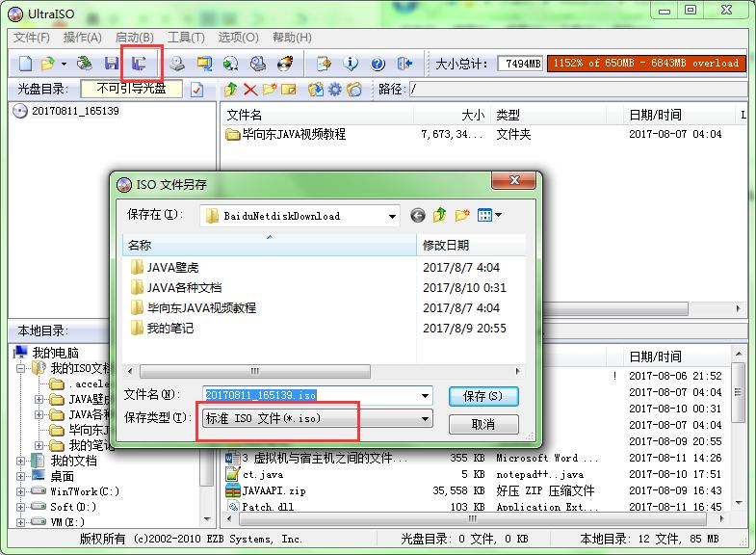This screenshot has width=756, height=555.
Task: Select the 我的电脑 tree item
Action: coord(55,353)
